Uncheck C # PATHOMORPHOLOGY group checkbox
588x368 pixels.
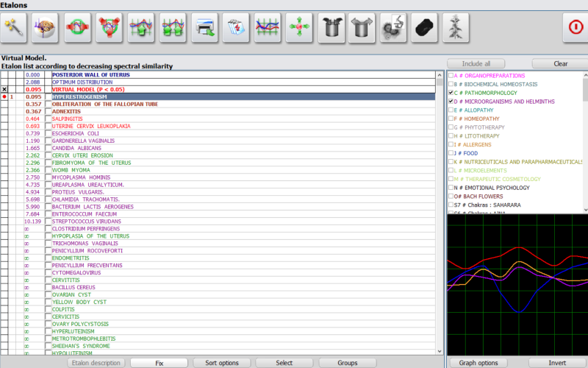click(x=451, y=93)
